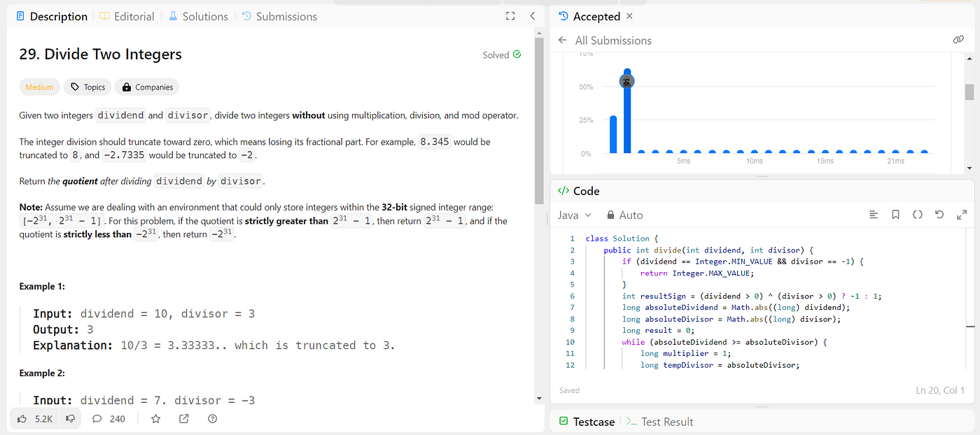Open the Java language dropdown
Viewport: 980px width, 435px height.
click(x=575, y=215)
